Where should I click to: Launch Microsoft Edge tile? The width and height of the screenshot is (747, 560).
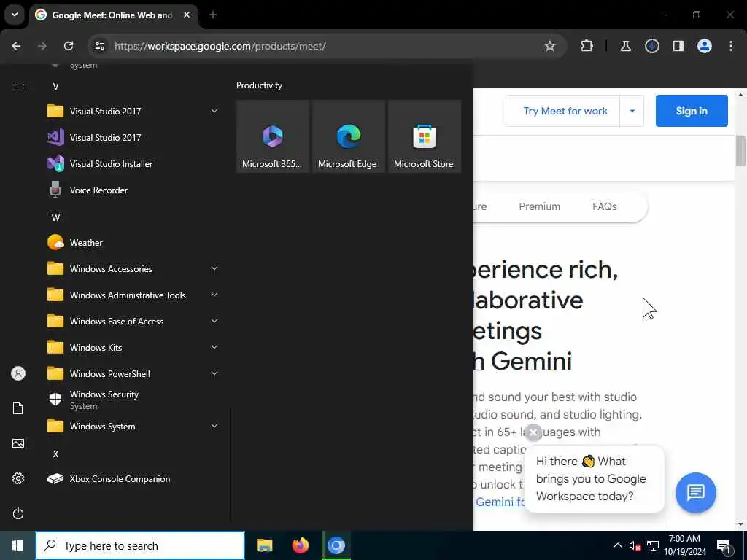tap(348, 136)
